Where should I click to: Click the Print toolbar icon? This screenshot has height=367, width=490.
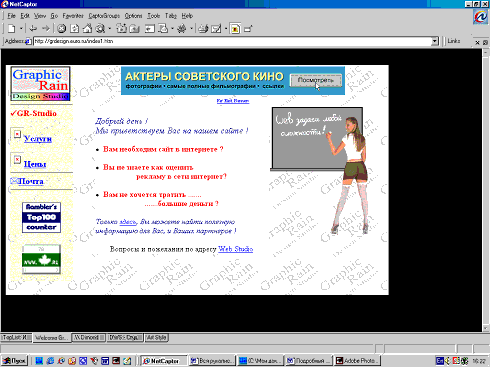pyautogui.click(x=203, y=29)
